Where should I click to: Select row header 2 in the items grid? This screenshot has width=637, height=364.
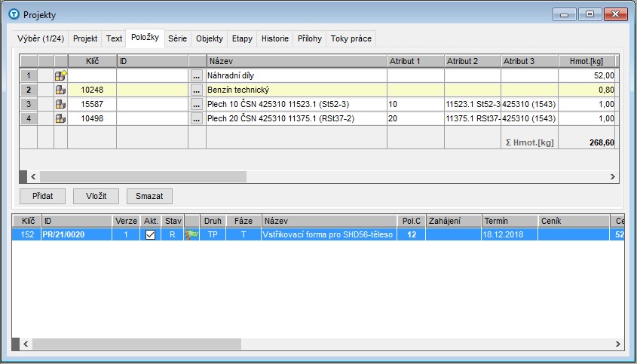pyautogui.click(x=29, y=90)
